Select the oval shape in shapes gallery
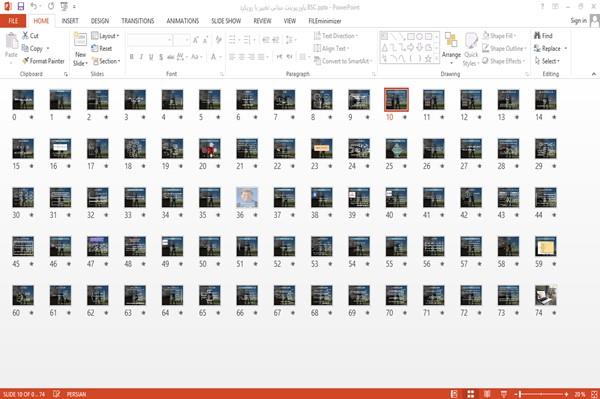The image size is (600, 399). [x=420, y=37]
